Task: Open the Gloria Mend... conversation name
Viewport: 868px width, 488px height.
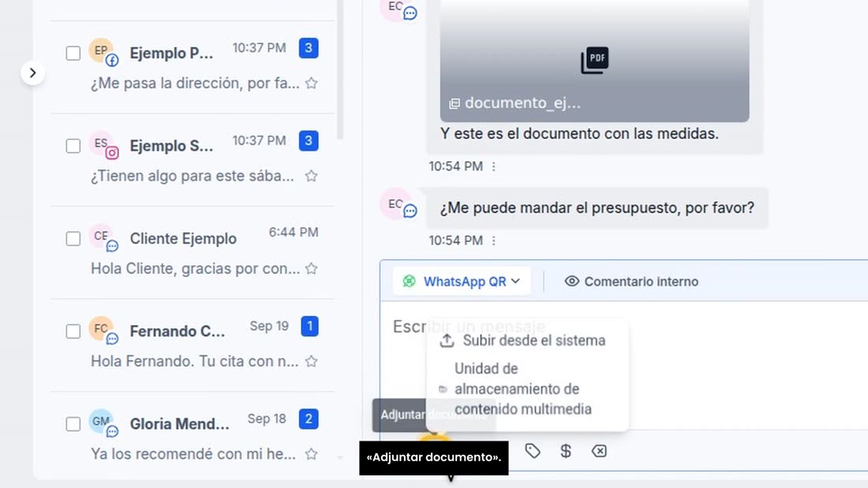Action: [179, 424]
